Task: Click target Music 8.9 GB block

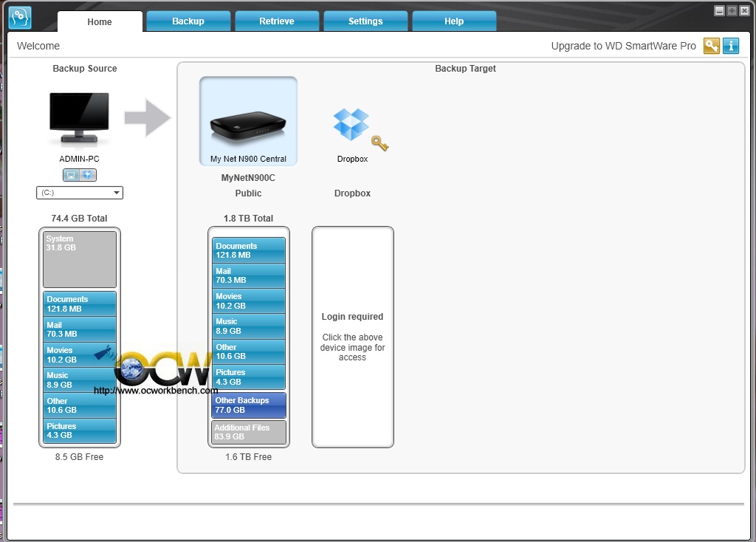Action: (x=249, y=326)
